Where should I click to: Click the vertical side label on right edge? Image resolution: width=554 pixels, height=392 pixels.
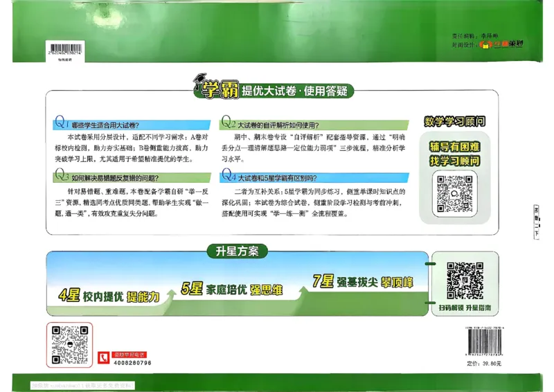point(536,222)
